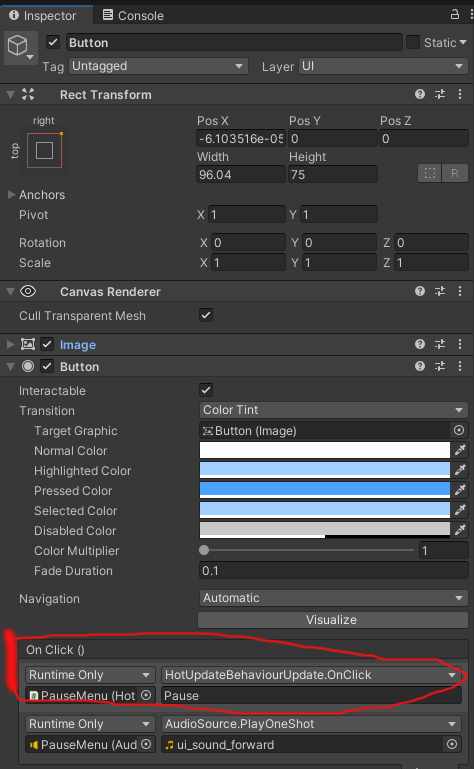The height and width of the screenshot is (769, 474).
Task: Open HotUpdateBehaviourUpdate.OnClick function dropdown
Action: coord(311,674)
